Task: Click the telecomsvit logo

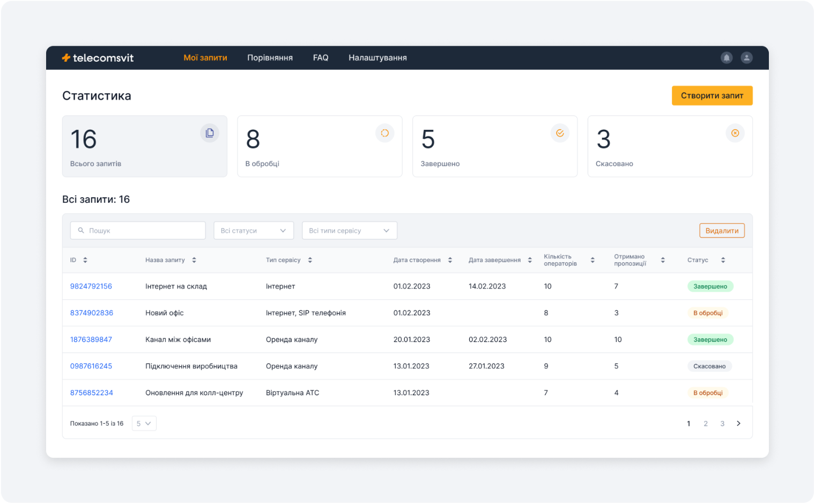Action: point(98,58)
